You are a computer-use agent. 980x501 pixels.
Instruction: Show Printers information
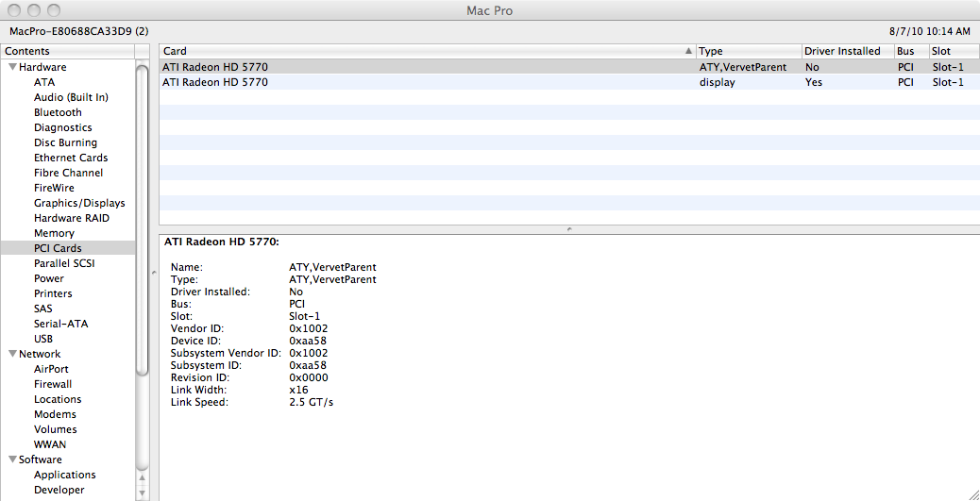click(x=53, y=293)
